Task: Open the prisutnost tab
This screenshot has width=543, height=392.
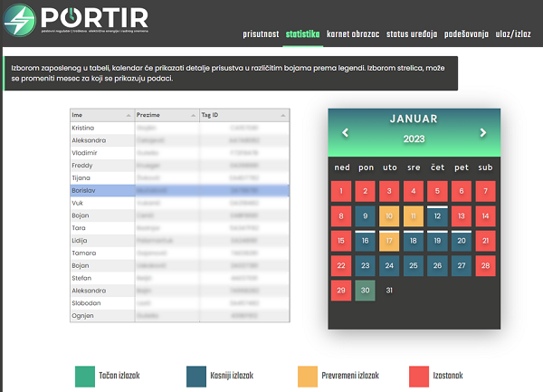Action: pos(261,34)
